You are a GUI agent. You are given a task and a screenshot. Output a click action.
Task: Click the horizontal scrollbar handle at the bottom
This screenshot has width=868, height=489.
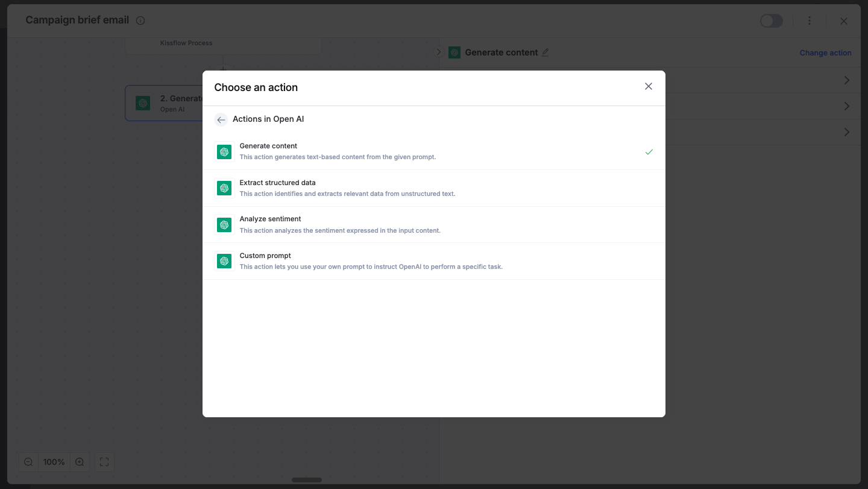click(x=307, y=480)
